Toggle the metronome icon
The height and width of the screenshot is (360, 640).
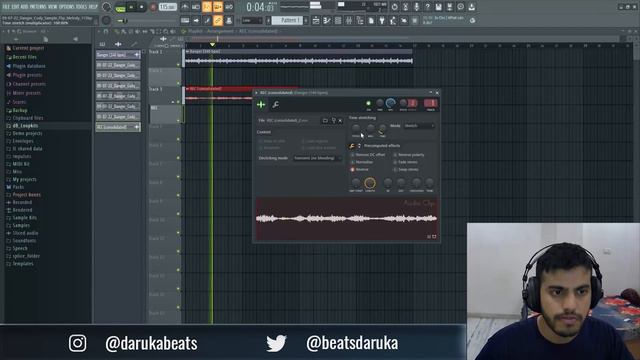tap(185, 7)
